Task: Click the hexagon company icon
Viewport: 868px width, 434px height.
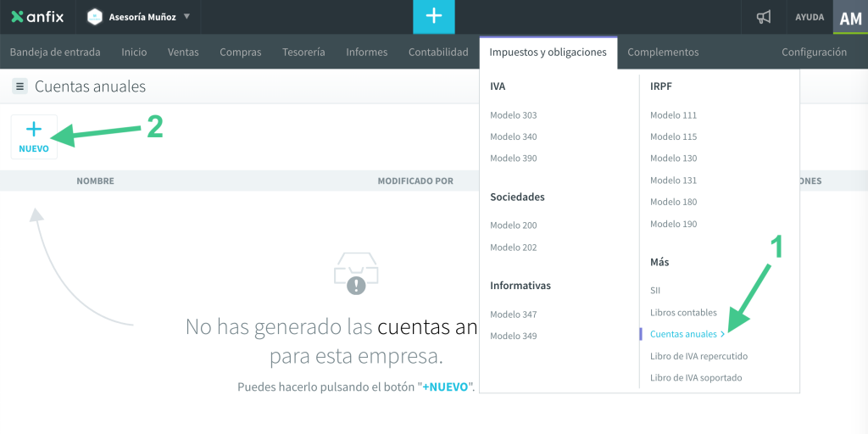Action: [95, 17]
